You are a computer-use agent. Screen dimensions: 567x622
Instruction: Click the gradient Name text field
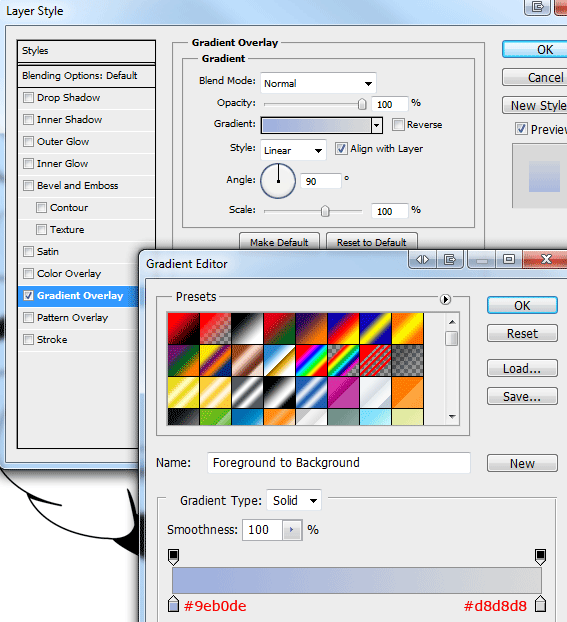[339, 463]
